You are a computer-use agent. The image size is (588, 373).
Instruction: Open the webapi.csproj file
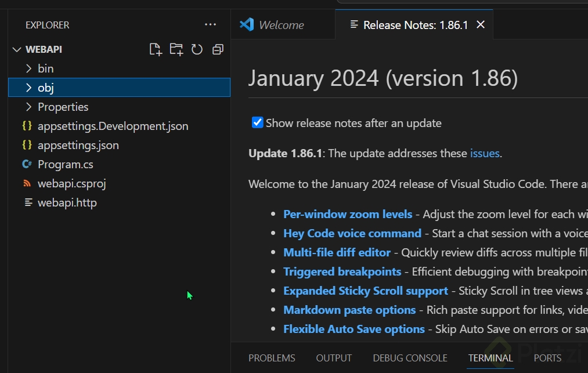point(71,183)
